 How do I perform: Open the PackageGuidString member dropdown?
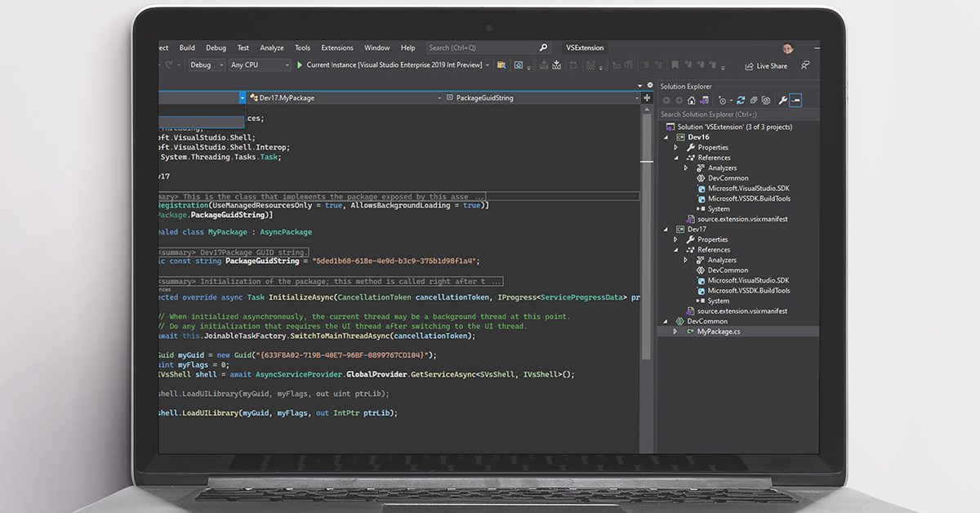click(542, 98)
